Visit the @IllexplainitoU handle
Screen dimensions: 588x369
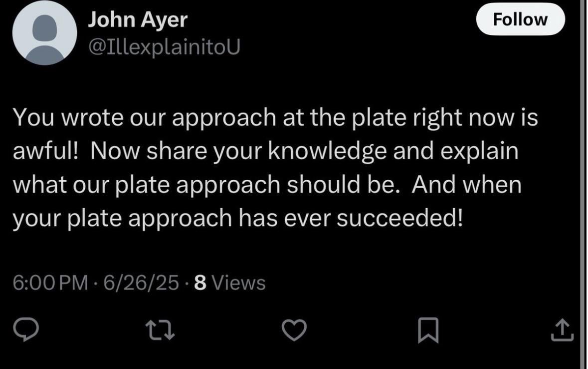point(164,46)
